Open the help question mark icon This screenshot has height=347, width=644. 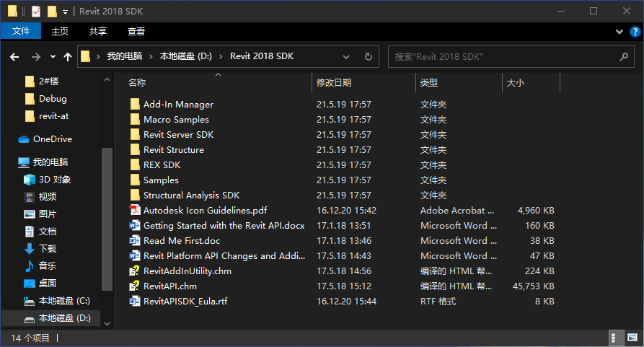point(635,32)
